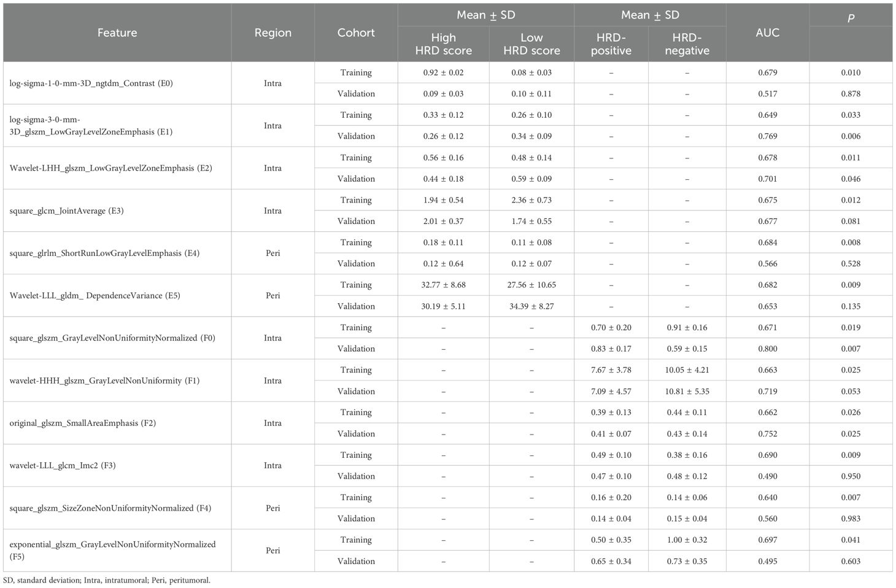896x588 pixels.
Task: Click the Intra region cell for F3
Action: coord(273,465)
